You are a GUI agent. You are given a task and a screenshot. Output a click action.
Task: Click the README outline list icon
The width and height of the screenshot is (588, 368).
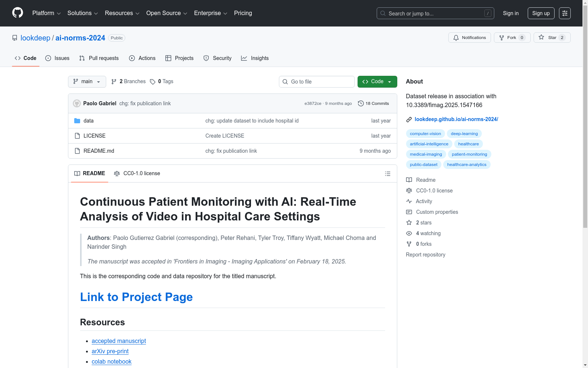click(x=387, y=174)
